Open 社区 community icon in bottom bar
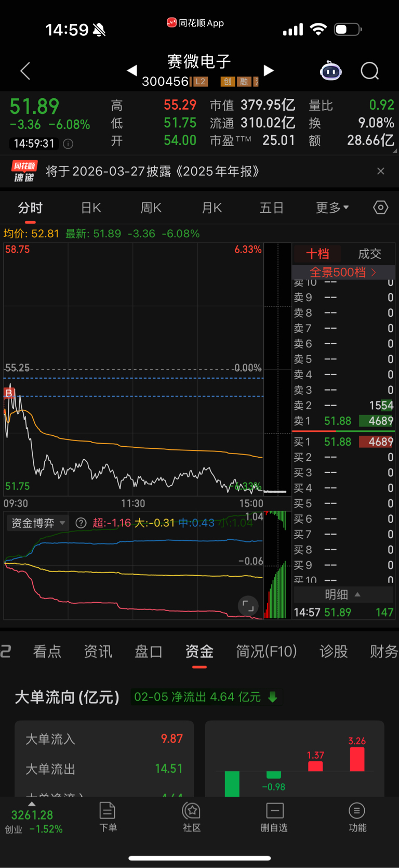The height and width of the screenshot is (868, 399). point(192,817)
